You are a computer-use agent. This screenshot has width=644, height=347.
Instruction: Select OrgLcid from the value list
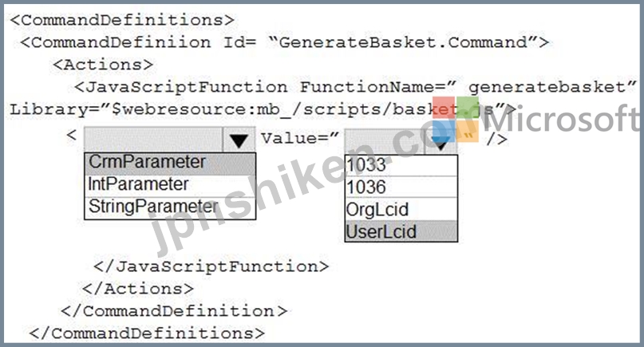[x=401, y=210]
